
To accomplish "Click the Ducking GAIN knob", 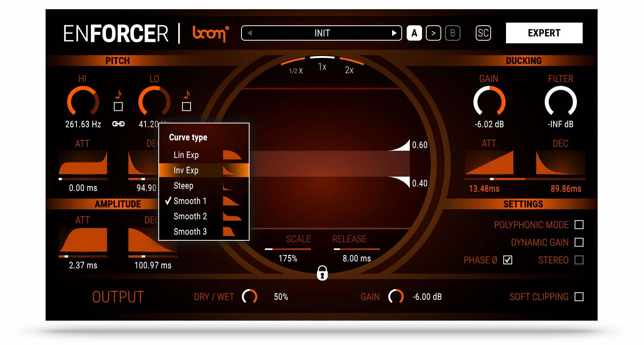I will [x=489, y=102].
